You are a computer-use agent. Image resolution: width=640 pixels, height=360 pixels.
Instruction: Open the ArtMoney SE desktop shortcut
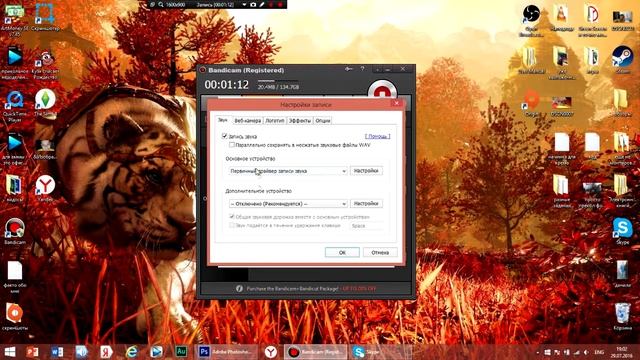point(15,19)
